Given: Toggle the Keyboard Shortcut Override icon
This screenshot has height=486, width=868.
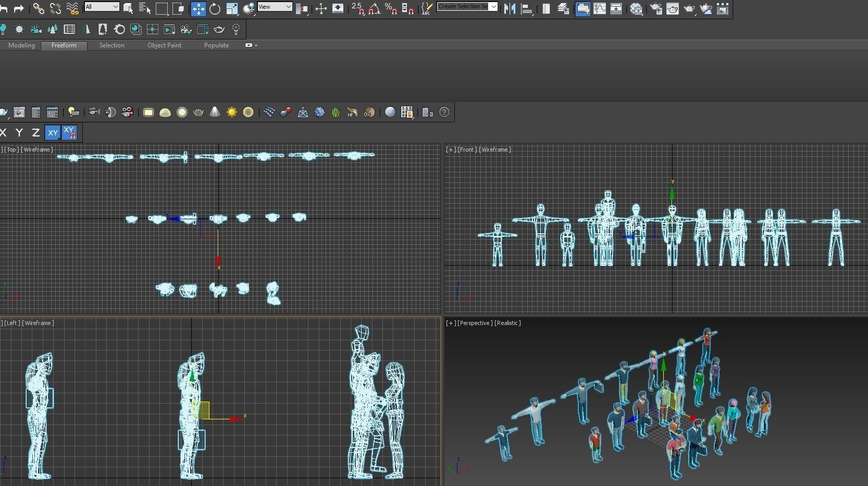Looking at the screenshot, I should coord(338,8).
